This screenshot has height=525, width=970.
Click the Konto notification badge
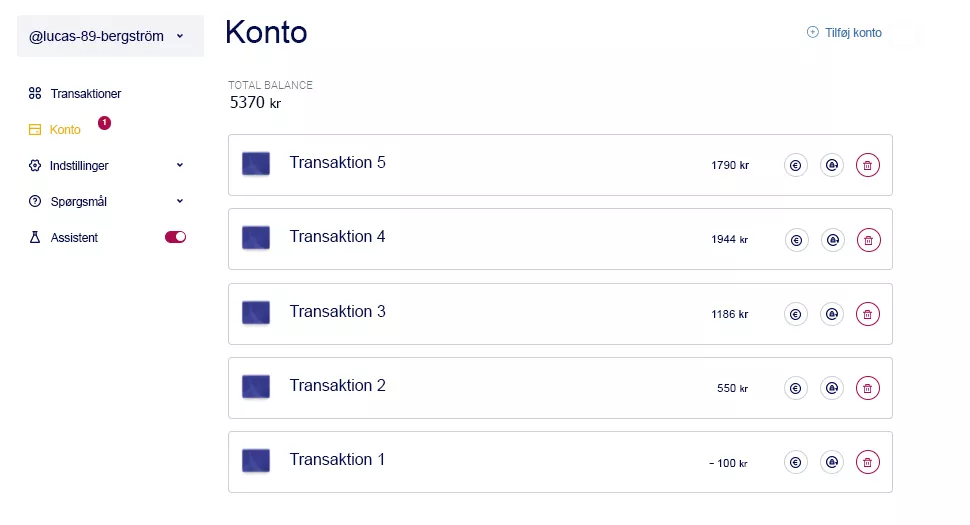[105, 122]
